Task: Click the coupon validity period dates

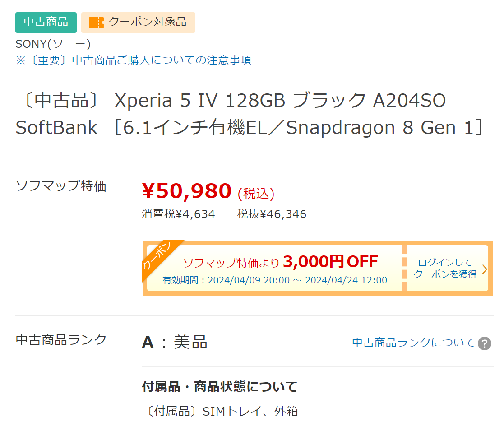Action: [275, 280]
